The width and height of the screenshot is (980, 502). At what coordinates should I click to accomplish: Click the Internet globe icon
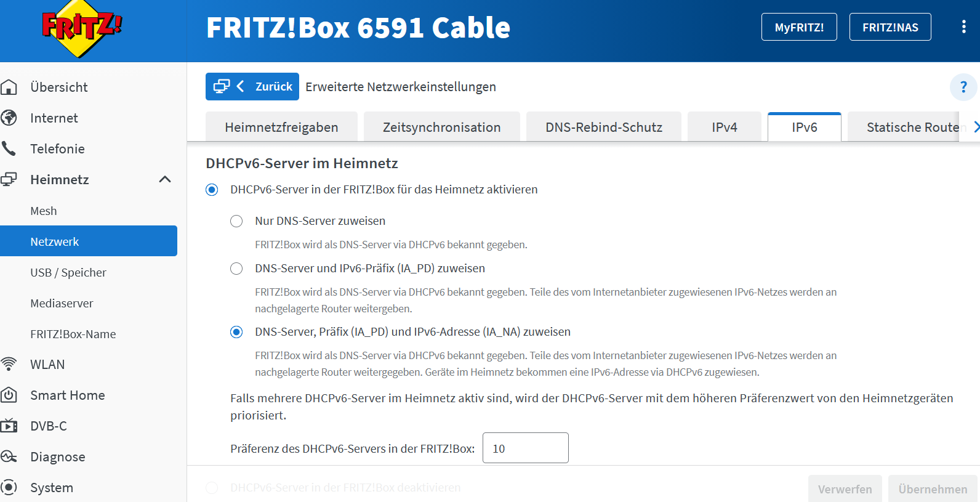pyautogui.click(x=9, y=118)
